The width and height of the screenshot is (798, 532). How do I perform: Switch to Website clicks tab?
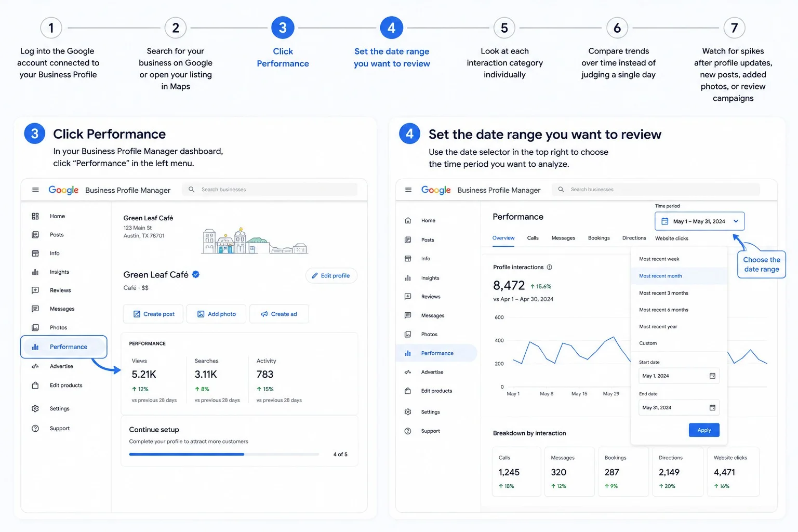671,238
